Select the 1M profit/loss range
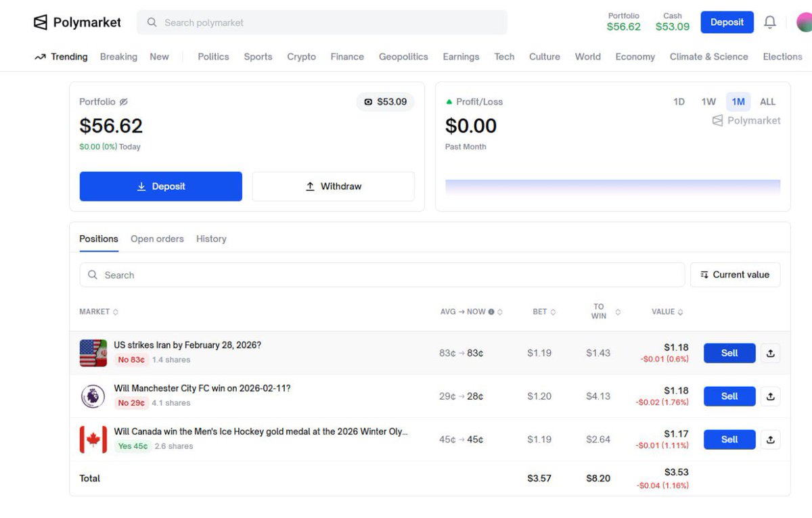The height and width of the screenshot is (518, 812). [x=738, y=102]
